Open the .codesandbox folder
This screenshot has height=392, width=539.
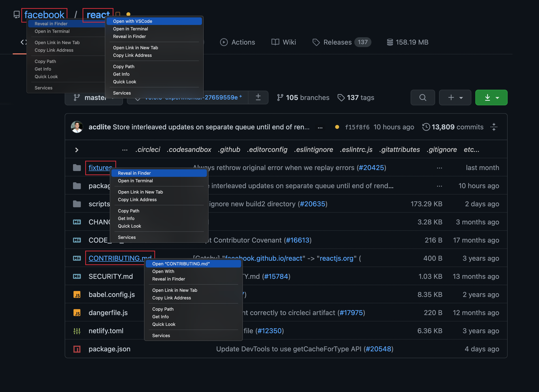189,149
